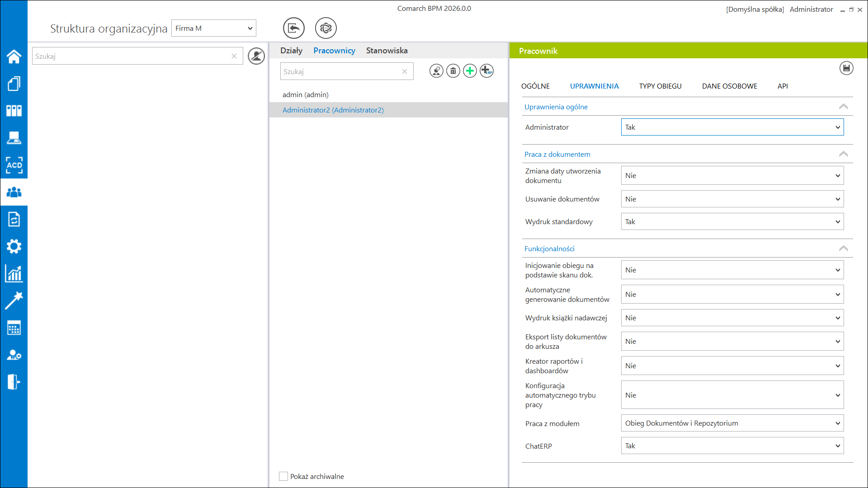Open the settings gear in sidebar

coord(14,247)
